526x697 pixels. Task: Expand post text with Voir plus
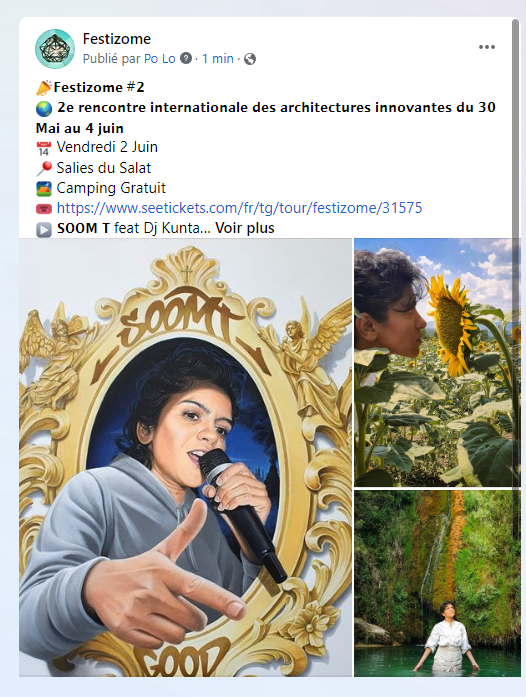tap(245, 228)
